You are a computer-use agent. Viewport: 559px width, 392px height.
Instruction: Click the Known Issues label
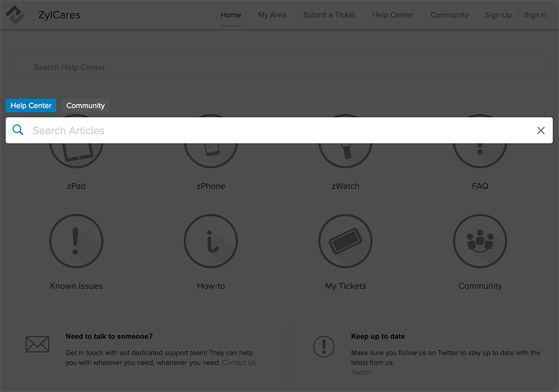coord(76,286)
